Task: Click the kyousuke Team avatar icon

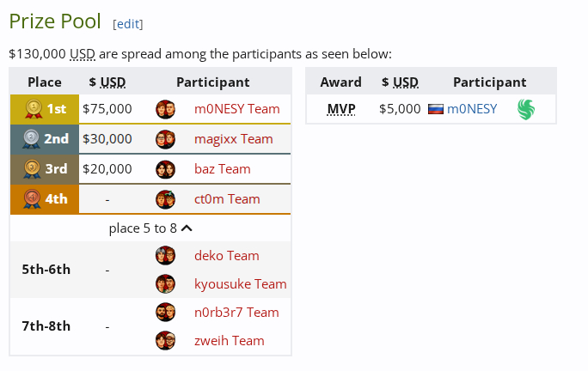Action: (x=166, y=283)
